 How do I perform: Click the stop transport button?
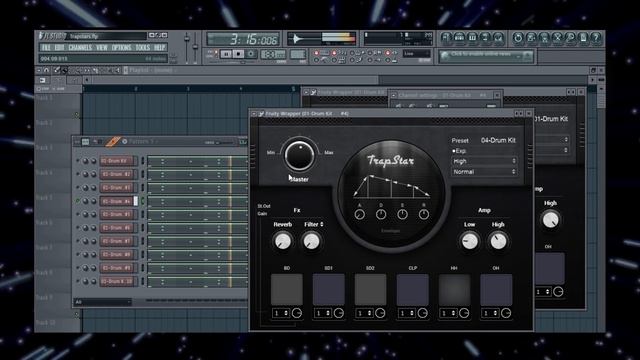click(238, 54)
